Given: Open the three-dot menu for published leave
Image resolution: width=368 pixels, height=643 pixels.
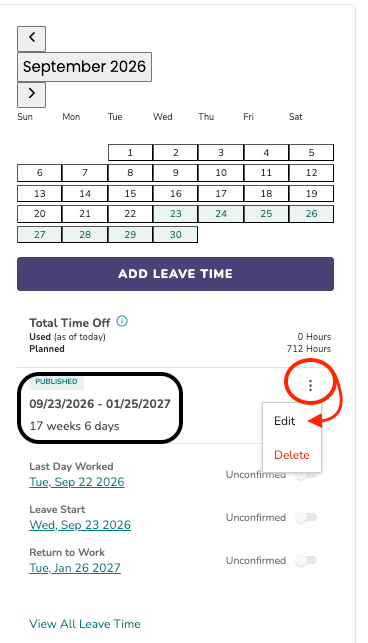Looking at the screenshot, I should [x=310, y=385].
